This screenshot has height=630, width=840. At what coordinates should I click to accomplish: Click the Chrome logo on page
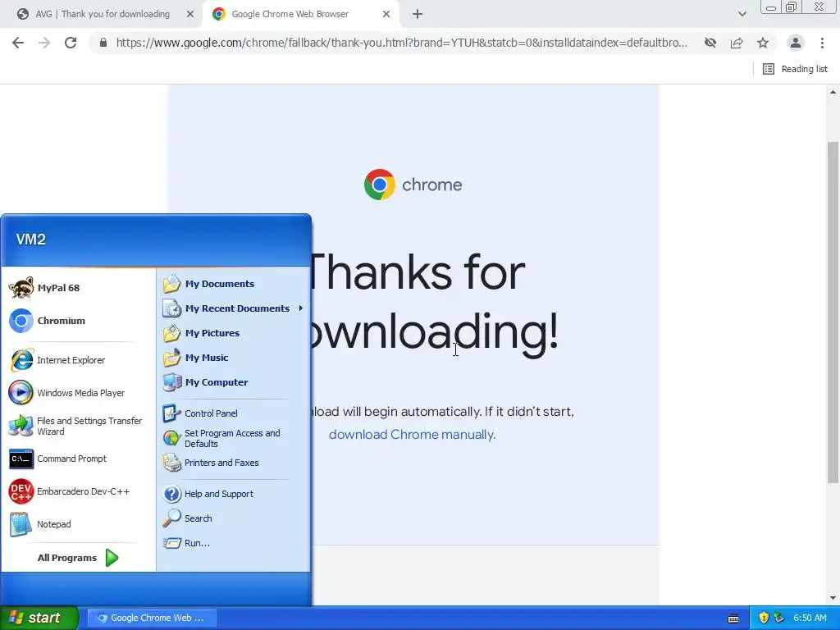(379, 185)
